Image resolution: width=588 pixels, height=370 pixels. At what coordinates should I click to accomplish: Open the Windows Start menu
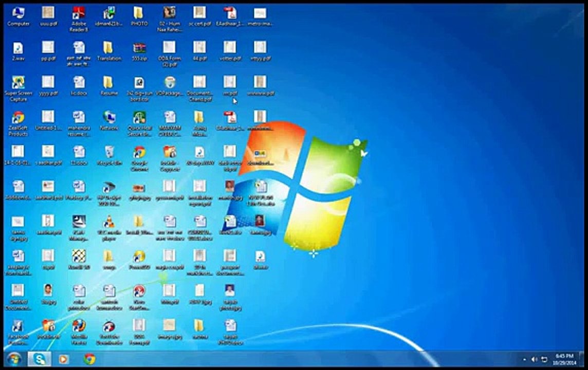pos(13,359)
